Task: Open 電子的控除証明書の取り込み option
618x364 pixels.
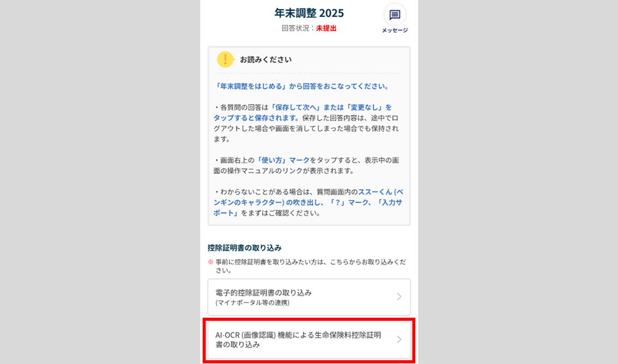Action: (309, 297)
